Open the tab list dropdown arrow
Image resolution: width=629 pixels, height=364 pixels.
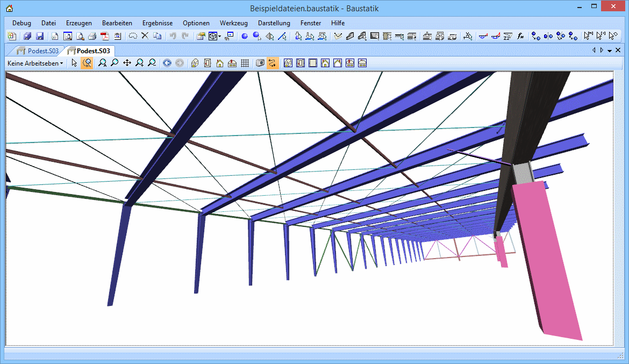610,51
